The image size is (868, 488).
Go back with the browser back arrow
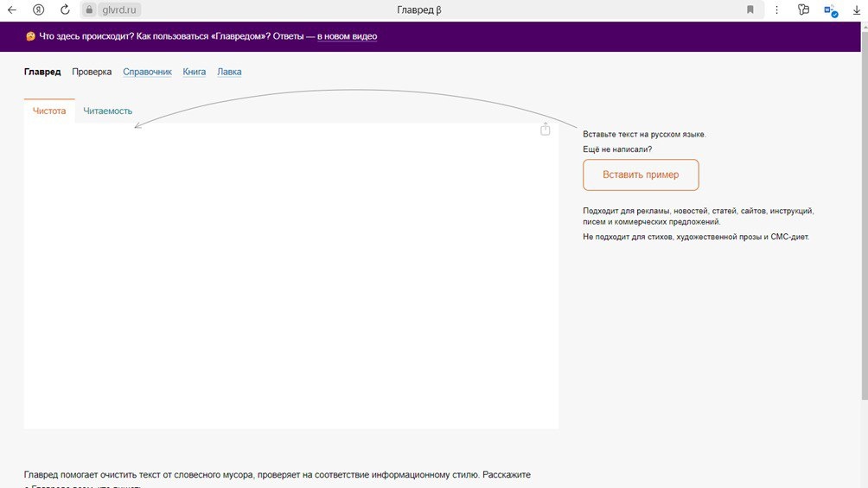tap(11, 10)
